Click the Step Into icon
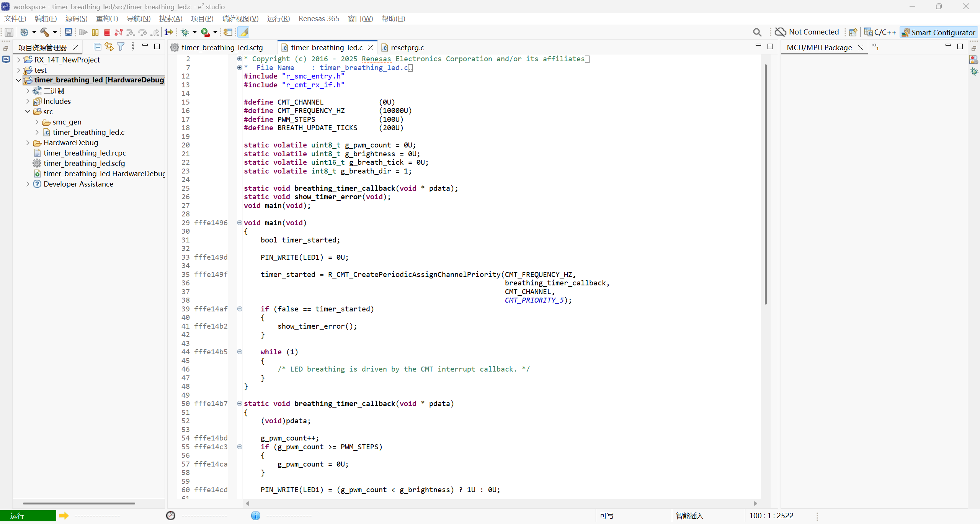The height and width of the screenshot is (524, 980). (131, 32)
